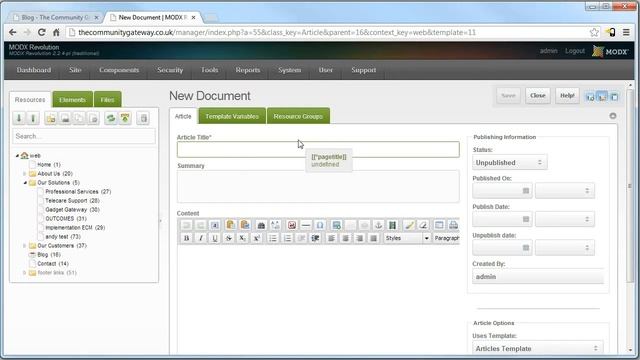The image size is (640, 360).
Task: Toggle editor fullscreen mode
Action: 439,225
